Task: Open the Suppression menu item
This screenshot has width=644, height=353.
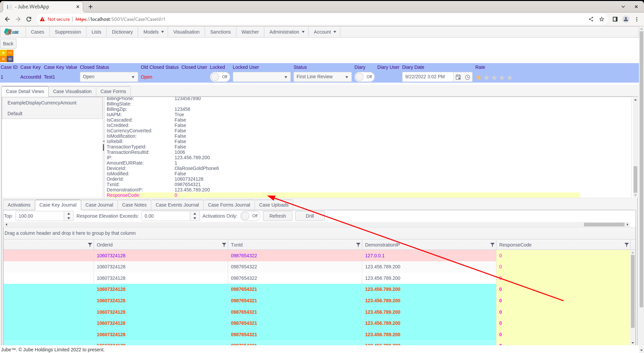Action: pos(68,32)
